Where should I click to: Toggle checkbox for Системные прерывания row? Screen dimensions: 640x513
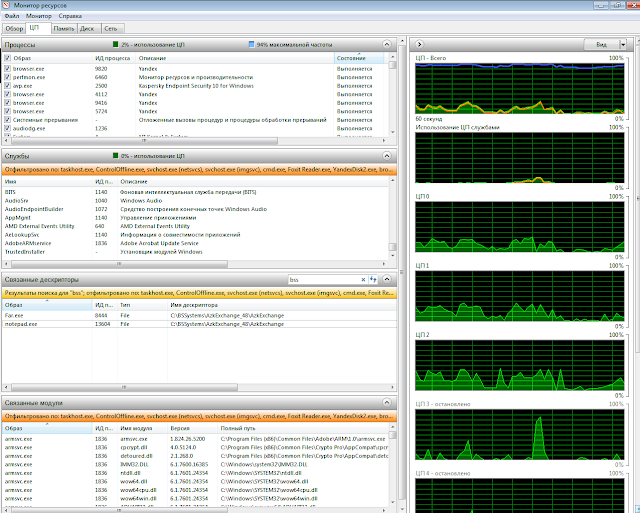click(x=7, y=120)
